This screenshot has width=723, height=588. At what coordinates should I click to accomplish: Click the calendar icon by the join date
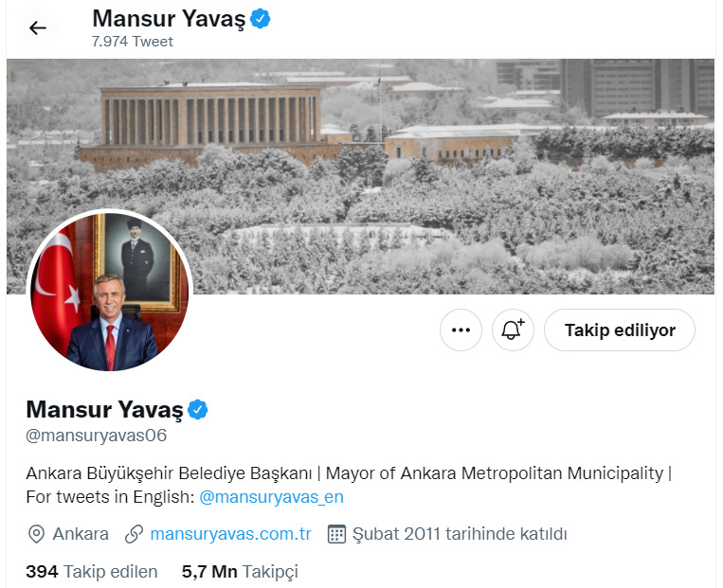(336, 534)
